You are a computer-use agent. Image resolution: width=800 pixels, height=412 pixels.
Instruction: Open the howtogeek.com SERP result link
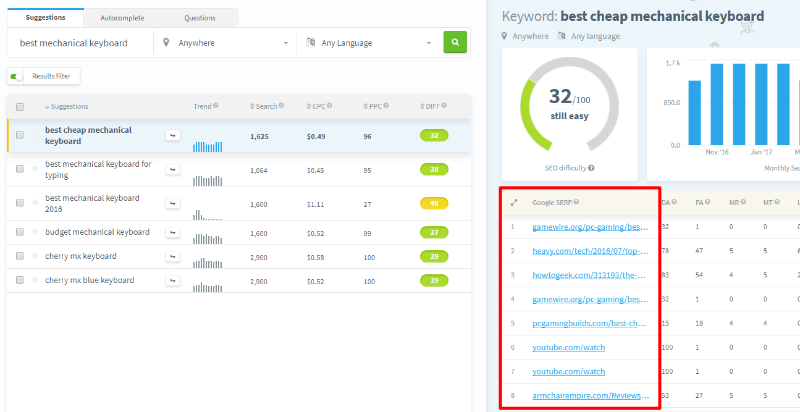click(589, 275)
